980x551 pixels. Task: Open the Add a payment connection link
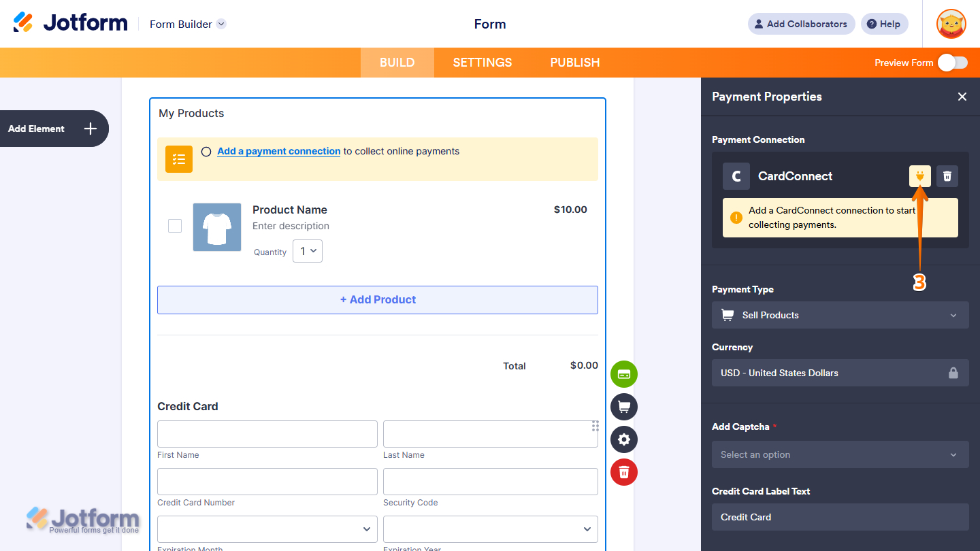coord(278,151)
